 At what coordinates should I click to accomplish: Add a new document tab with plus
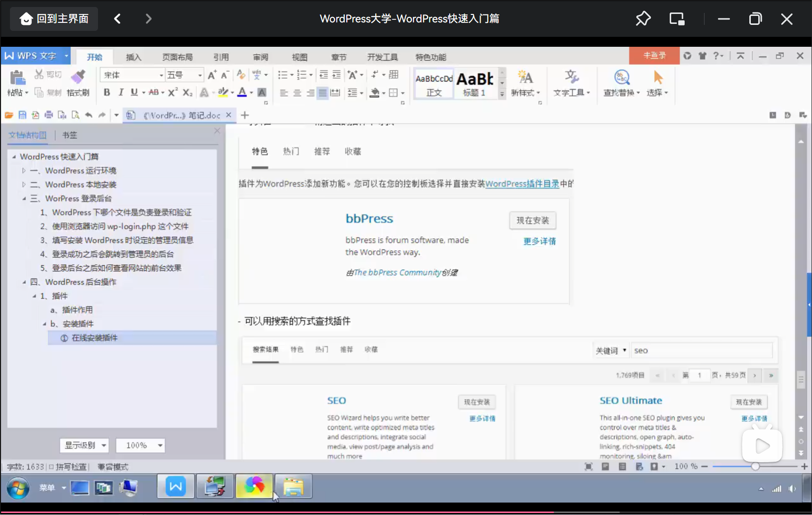coord(245,115)
